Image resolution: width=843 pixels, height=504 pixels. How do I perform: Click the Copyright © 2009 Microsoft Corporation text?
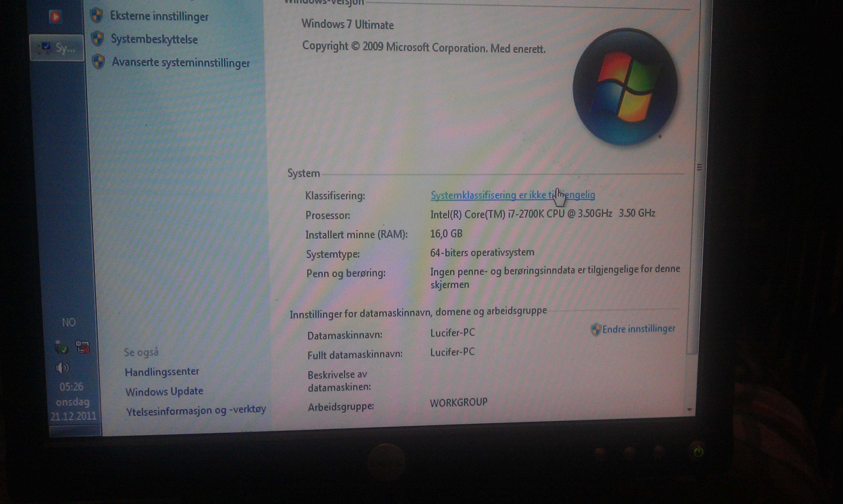pos(424,47)
